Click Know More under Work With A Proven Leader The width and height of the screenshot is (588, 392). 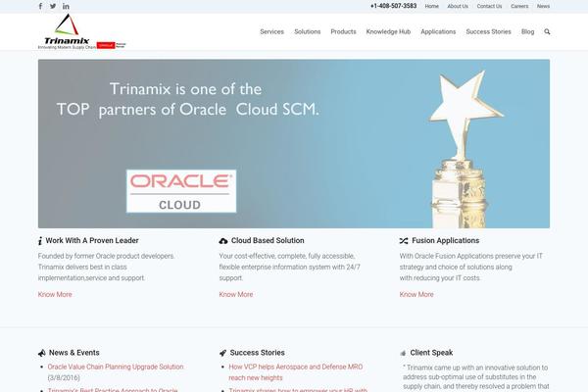click(x=55, y=294)
